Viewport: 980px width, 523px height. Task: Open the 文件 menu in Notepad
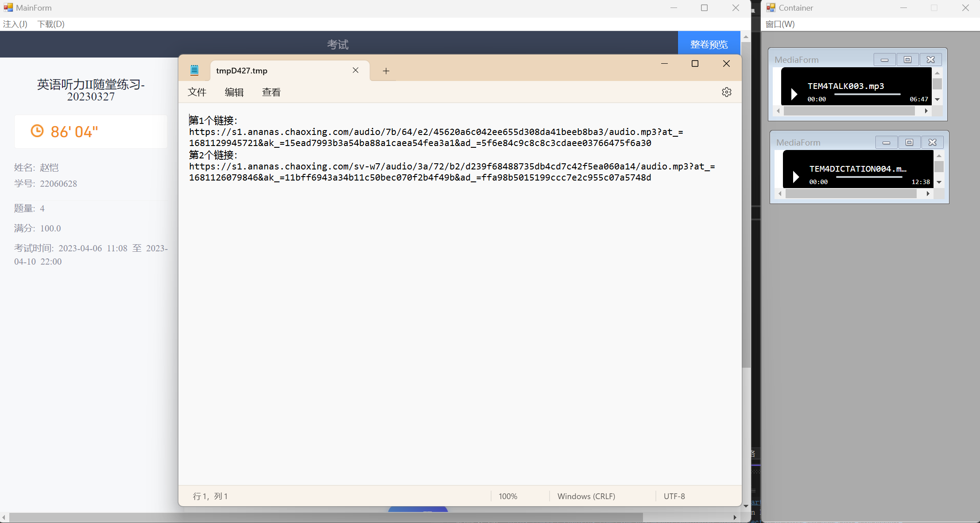197,92
